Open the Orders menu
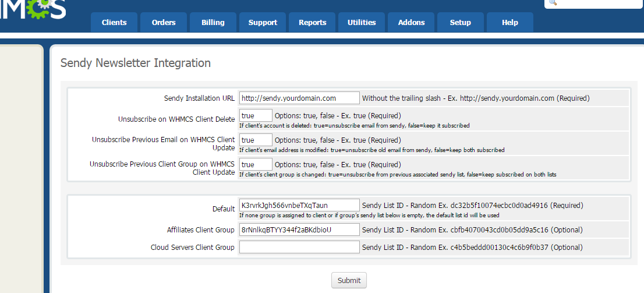The height and width of the screenshot is (293, 644). point(164,23)
